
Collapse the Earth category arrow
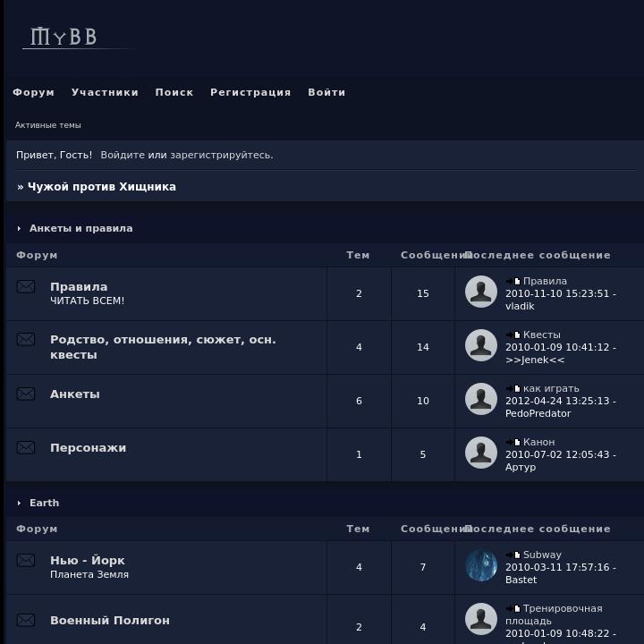[x=19, y=503]
